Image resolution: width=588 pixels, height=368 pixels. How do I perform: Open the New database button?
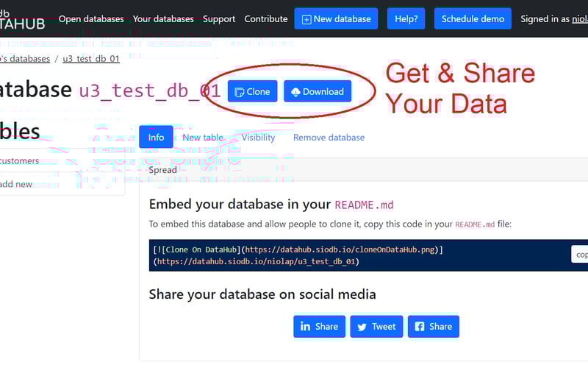[x=336, y=19]
